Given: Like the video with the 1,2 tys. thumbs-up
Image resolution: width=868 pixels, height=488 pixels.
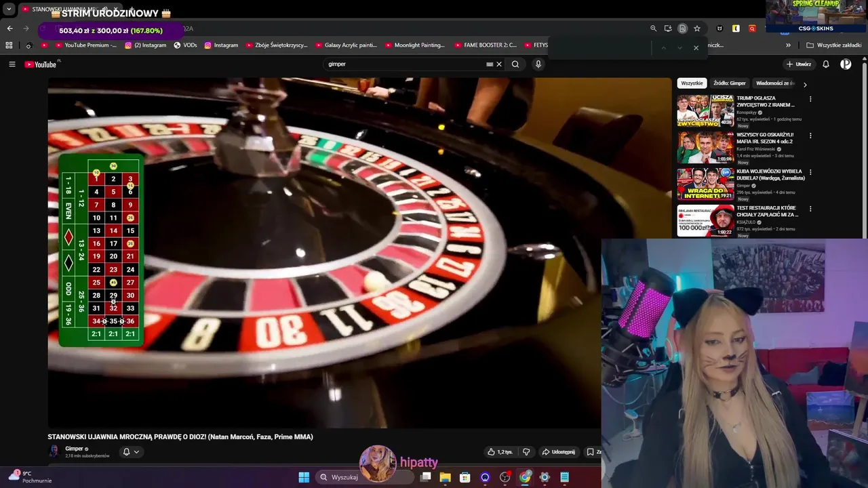Looking at the screenshot, I should pos(500,452).
